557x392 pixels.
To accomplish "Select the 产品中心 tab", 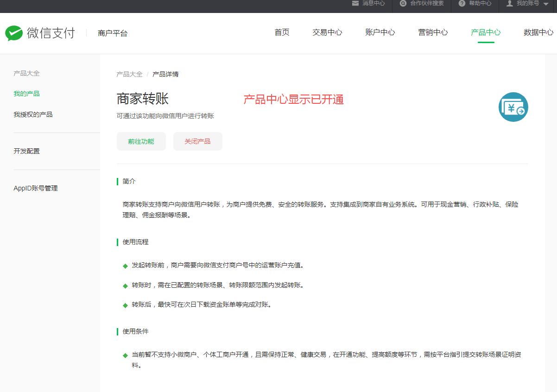I will [486, 32].
